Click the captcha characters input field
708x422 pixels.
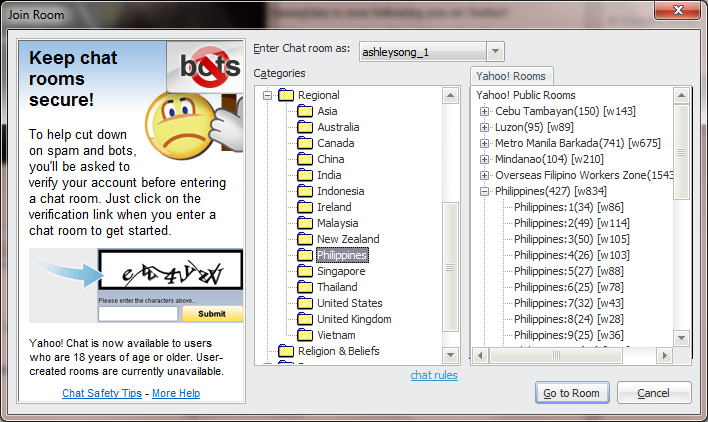(138, 314)
